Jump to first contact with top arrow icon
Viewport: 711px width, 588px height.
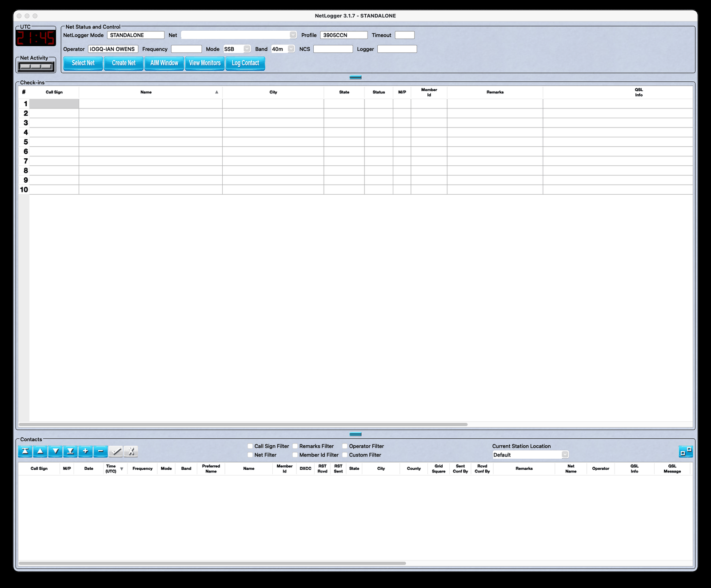[25, 452]
